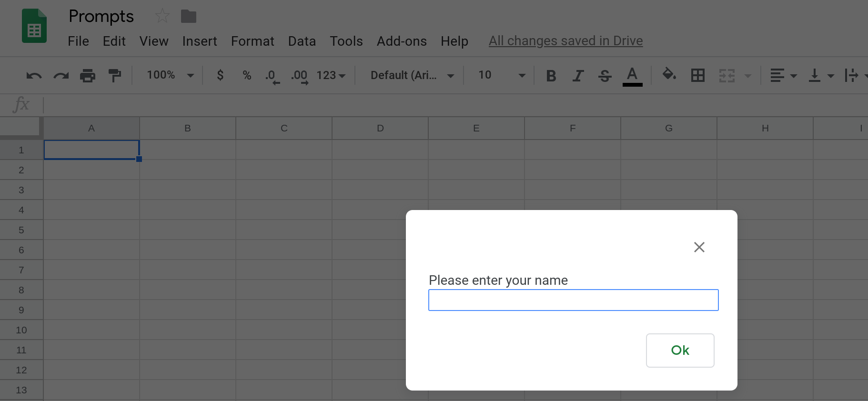Open the Add-ons menu

(402, 41)
